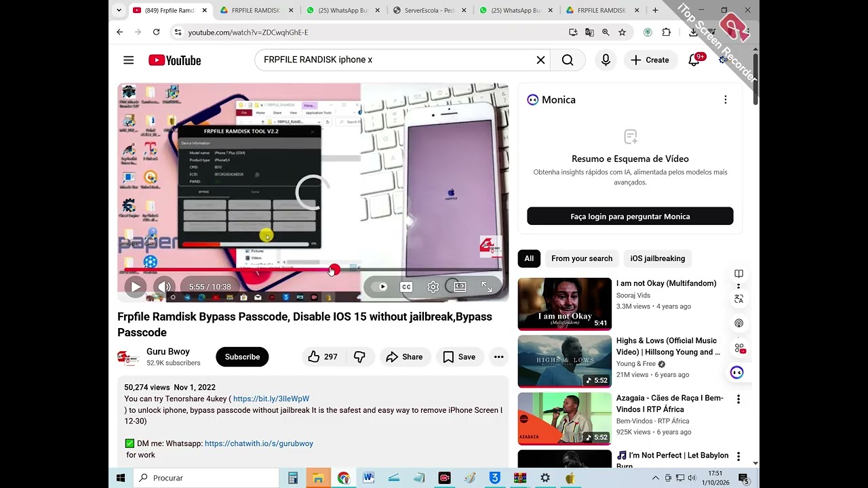Open the Guru Bwoy channel avatar

(x=128, y=357)
